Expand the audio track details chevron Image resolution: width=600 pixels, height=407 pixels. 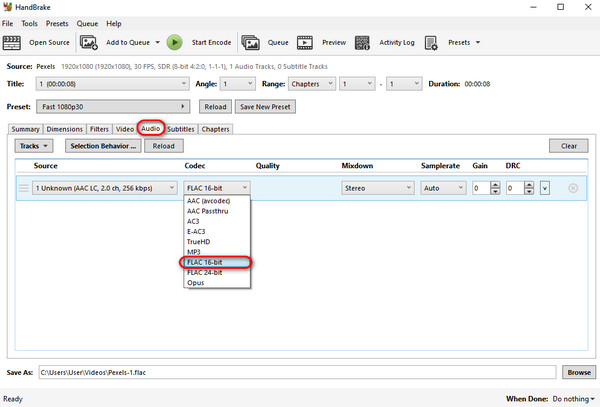pyautogui.click(x=545, y=188)
